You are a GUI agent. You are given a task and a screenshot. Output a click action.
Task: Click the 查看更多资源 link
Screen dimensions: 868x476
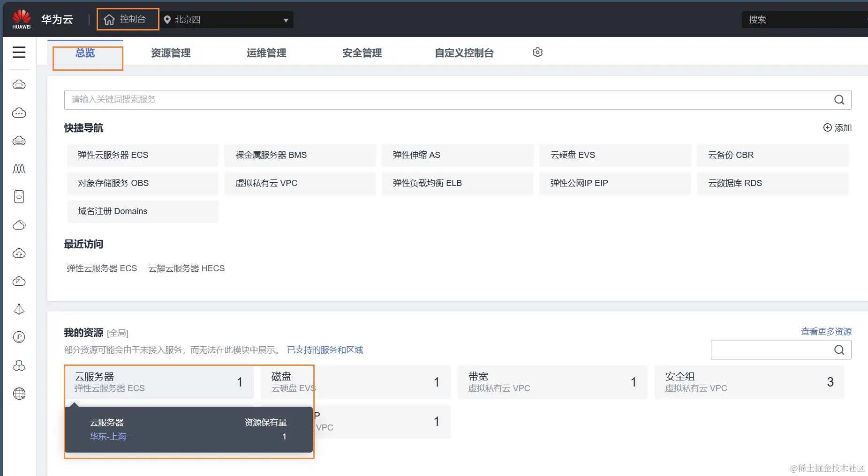click(826, 332)
